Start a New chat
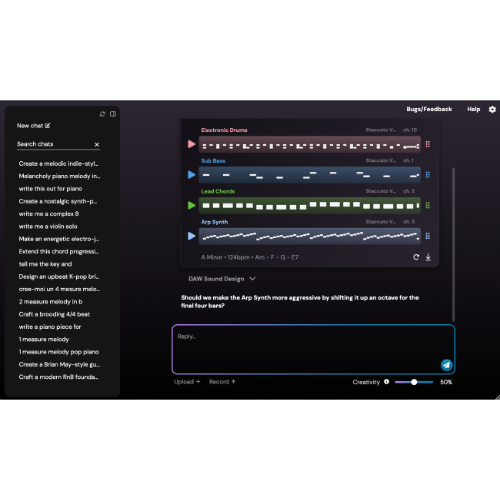The width and height of the screenshot is (500, 500). click(x=33, y=126)
